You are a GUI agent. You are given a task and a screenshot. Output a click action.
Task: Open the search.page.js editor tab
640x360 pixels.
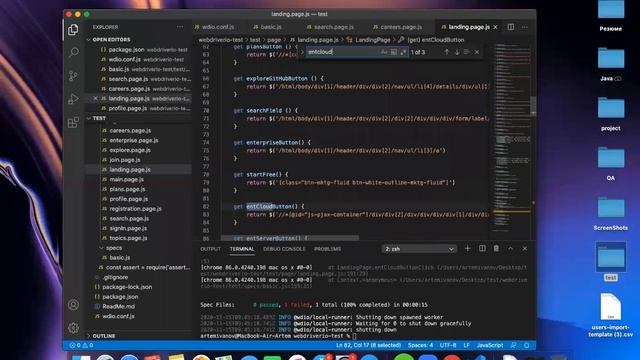pyautogui.click(x=333, y=27)
